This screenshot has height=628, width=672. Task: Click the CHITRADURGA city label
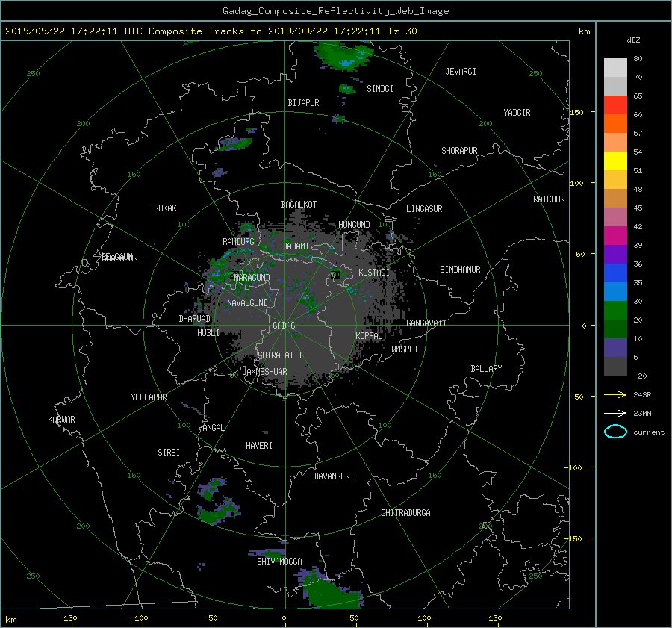(x=406, y=513)
